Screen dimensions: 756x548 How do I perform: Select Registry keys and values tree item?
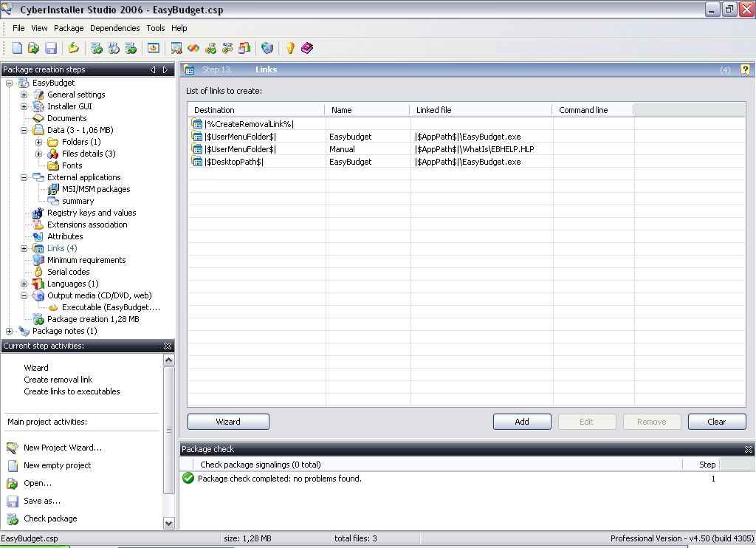coord(92,213)
